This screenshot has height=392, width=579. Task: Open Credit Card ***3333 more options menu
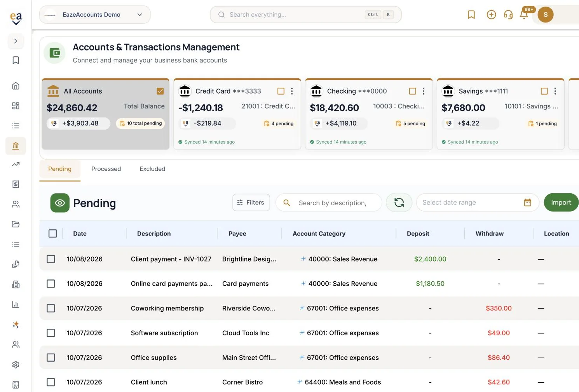click(x=292, y=91)
